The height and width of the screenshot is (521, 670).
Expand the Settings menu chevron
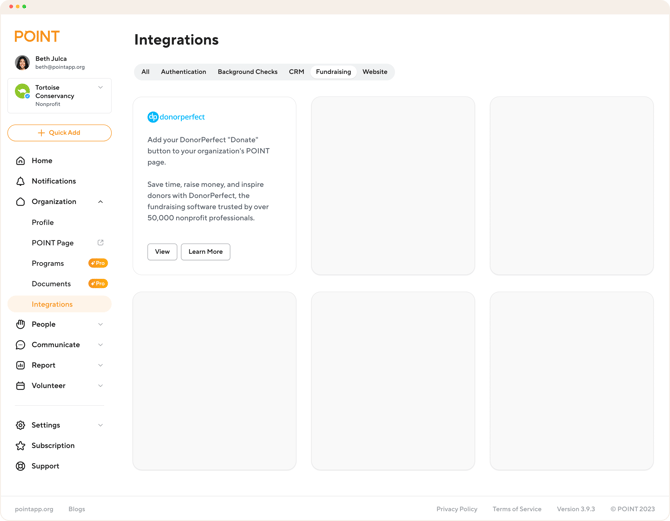point(100,425)
